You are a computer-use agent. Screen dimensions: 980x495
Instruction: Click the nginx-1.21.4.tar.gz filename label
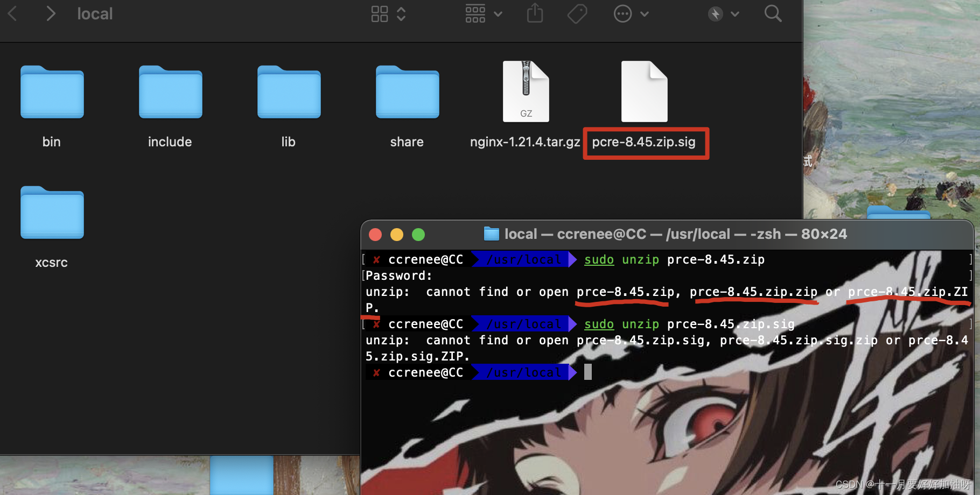coord(525,142)
